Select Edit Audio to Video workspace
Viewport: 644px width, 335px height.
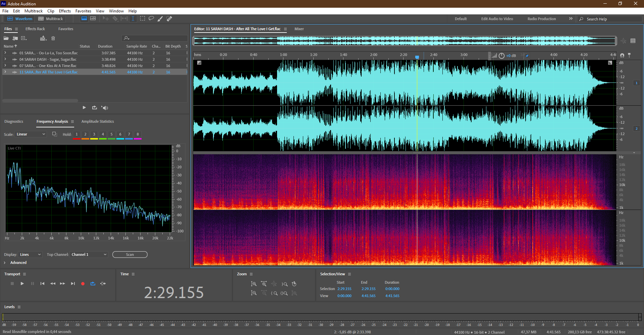pyautogui.click(x=497, y=19)
